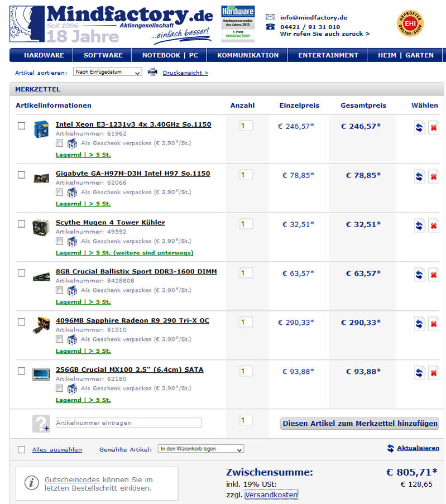Open the HARDWARE menu
This screenshot has height=504, width=446.
tap(44, 55)
